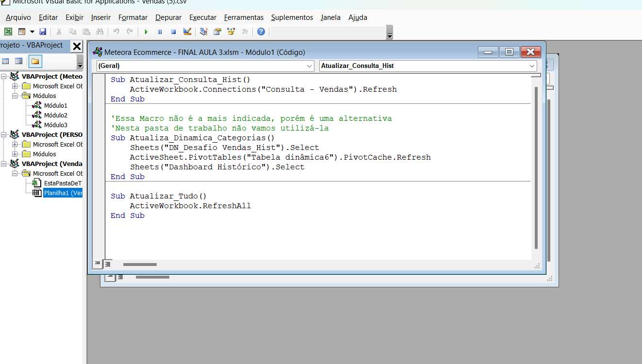Switch to Procedure View button in Módulo1 window

(x=98, y=264)
